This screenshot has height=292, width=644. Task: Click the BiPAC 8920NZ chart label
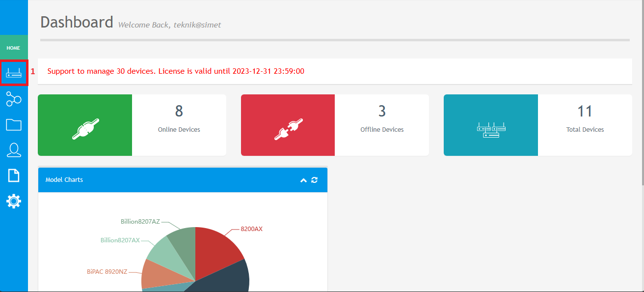pyautogui.click(x=107, y=271)
